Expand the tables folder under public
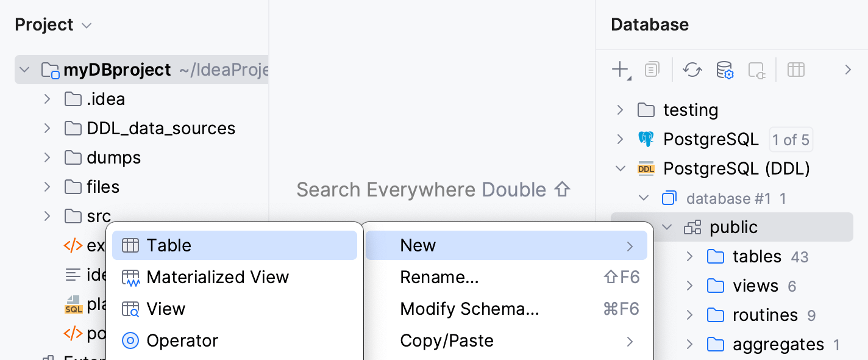 (689, 256)
